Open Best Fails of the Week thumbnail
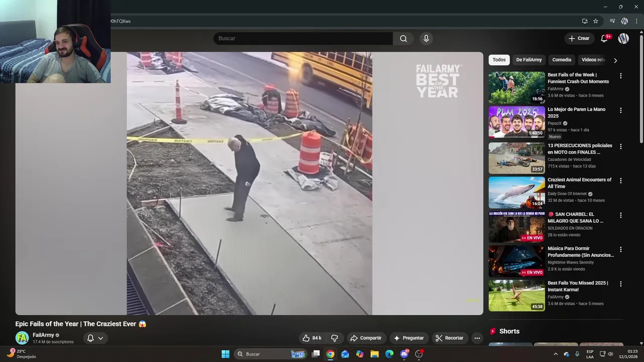 pos(517,87)
